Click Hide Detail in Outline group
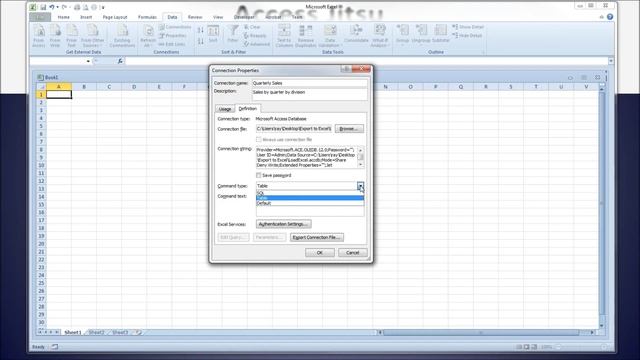This screenshot has width=640, height=360. click(467, 36)
